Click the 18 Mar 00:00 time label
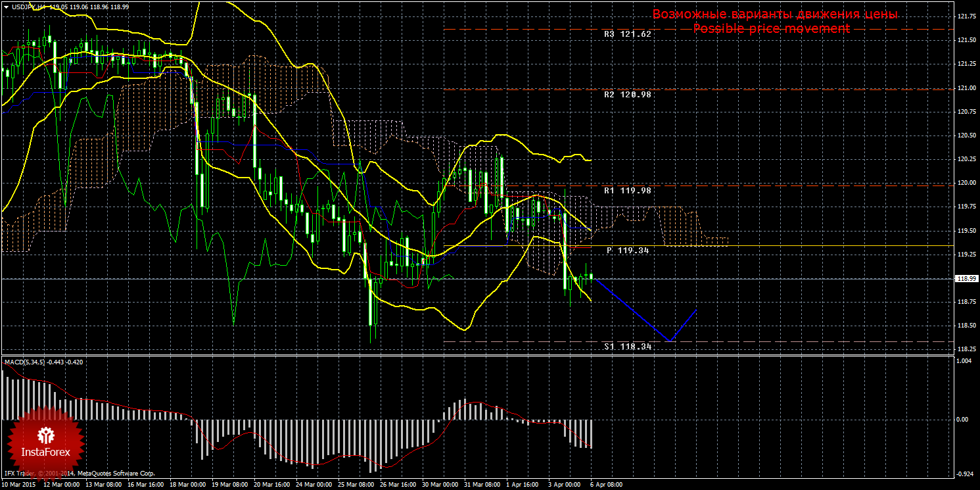Image resolution: width=980 pixels, height=490 pixels. pos(188,485)
